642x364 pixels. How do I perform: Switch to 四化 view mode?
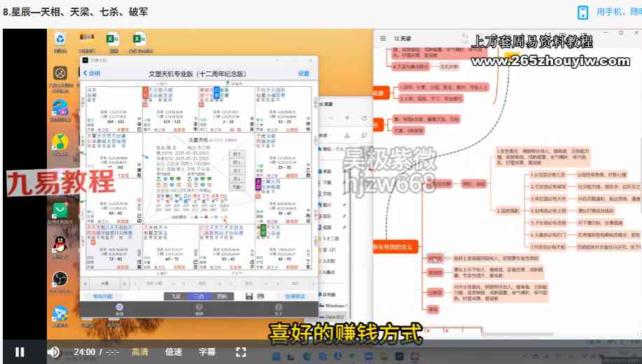click(222, 296)
